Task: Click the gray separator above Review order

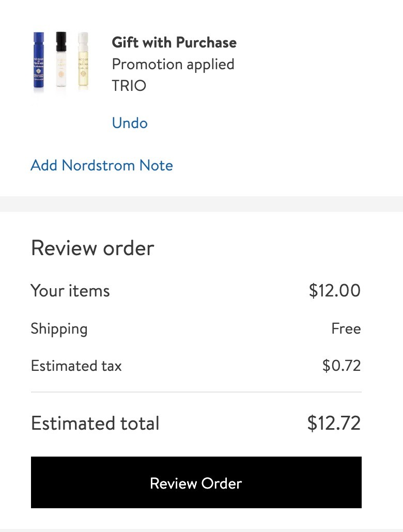Action: tap(202, 204)
